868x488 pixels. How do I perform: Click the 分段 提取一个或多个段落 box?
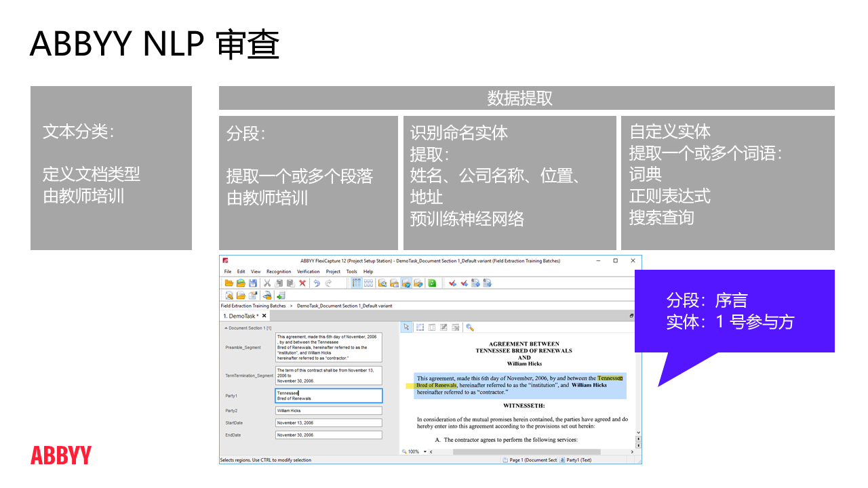point(309,183)
